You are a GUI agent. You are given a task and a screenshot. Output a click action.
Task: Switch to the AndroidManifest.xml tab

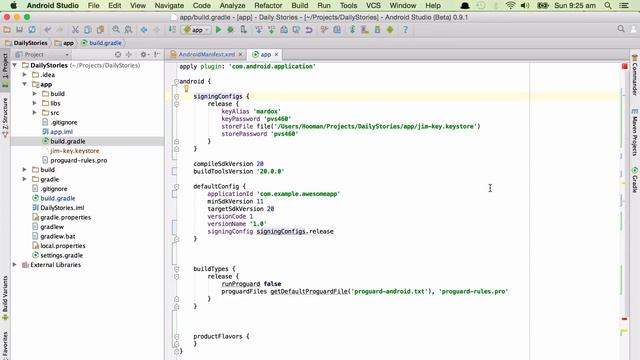point(207,54)
